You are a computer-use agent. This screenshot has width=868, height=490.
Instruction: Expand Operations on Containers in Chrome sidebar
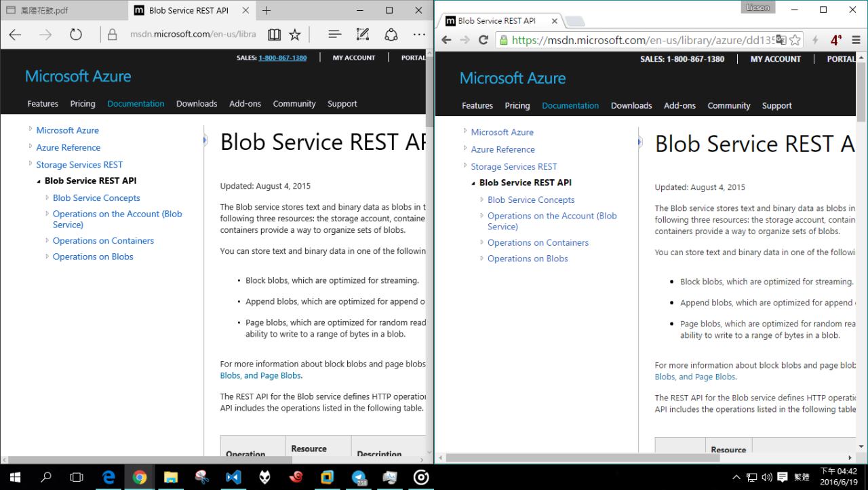[x=482, y=242]
